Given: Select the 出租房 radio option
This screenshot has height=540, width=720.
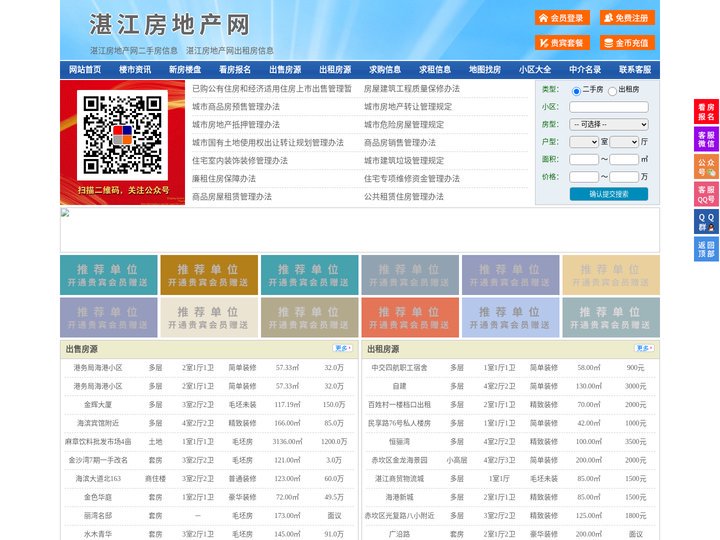Looking at the screenshot, I should coord(612,91).
